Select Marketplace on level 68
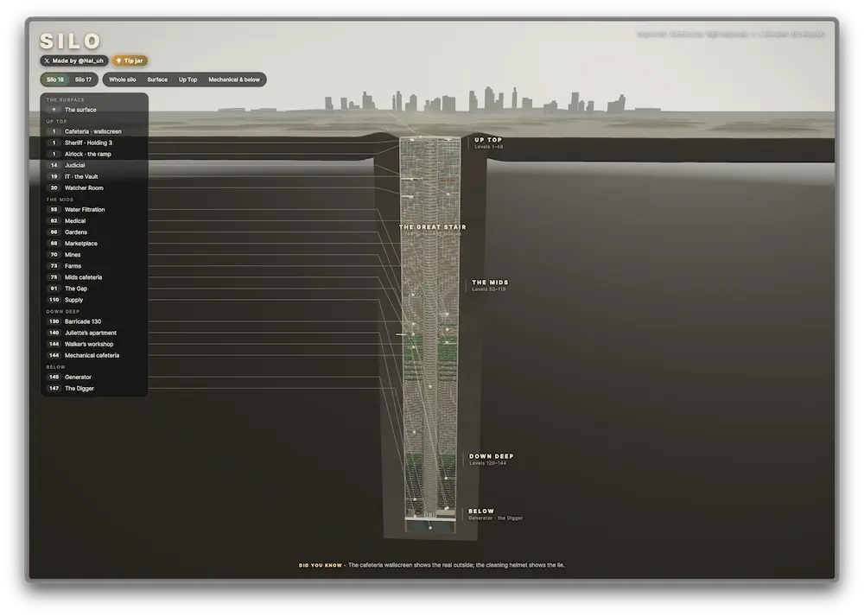This screenshot has width=864, height=616. tap(94, 243)
